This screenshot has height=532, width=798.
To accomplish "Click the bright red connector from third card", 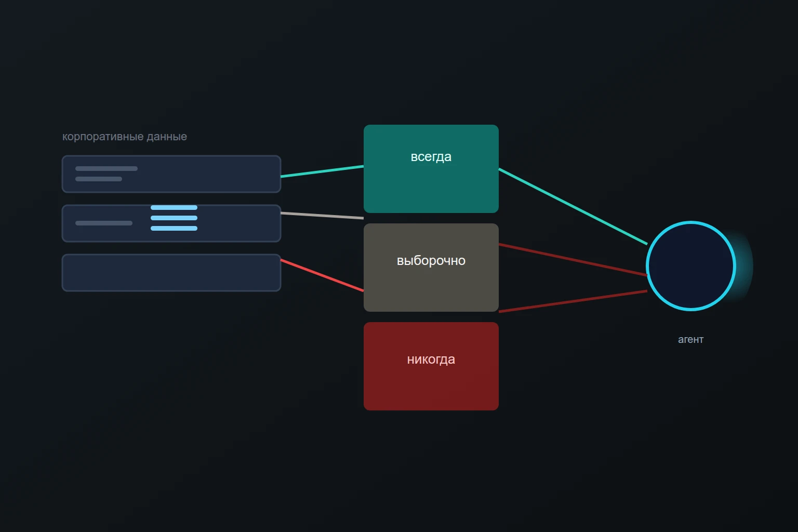I will click(x=322, y=275).
